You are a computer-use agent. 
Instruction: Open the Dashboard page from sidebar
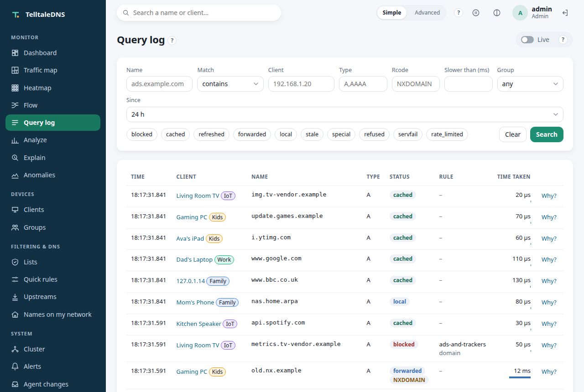[53, 53]
